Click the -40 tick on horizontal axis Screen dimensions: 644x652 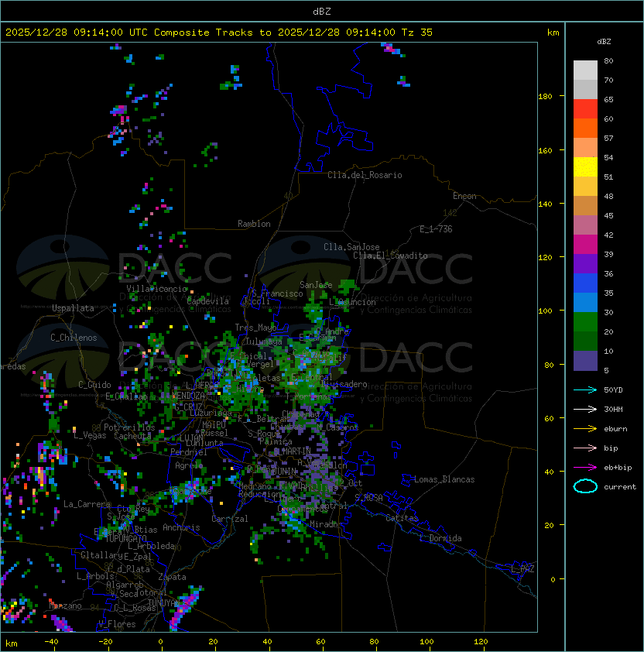[51, 642]
